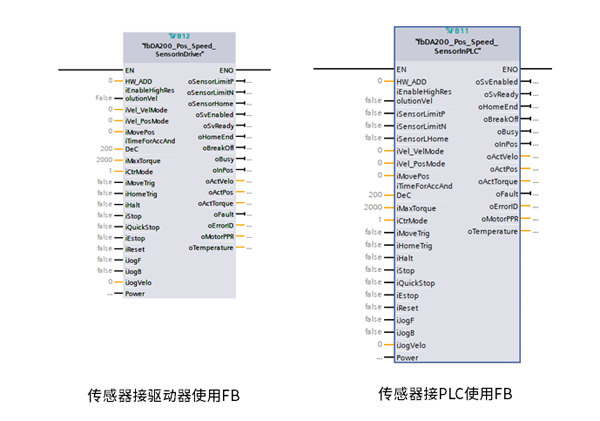Click the 传感器接驱动器使用FB caption
Viewport: 600px width, 421px height.
coord(164,396)
